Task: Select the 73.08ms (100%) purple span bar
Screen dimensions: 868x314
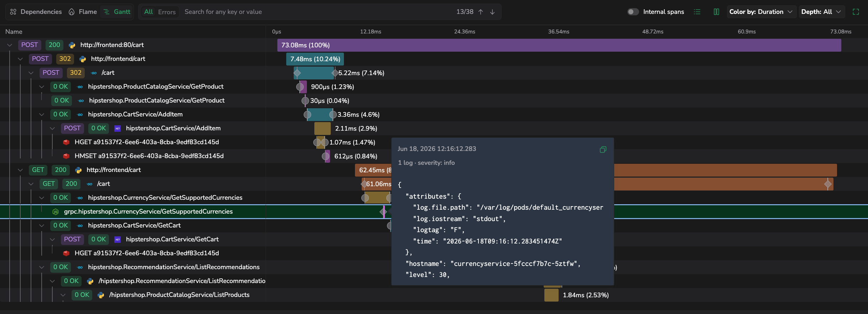Action: click(559, 45)
